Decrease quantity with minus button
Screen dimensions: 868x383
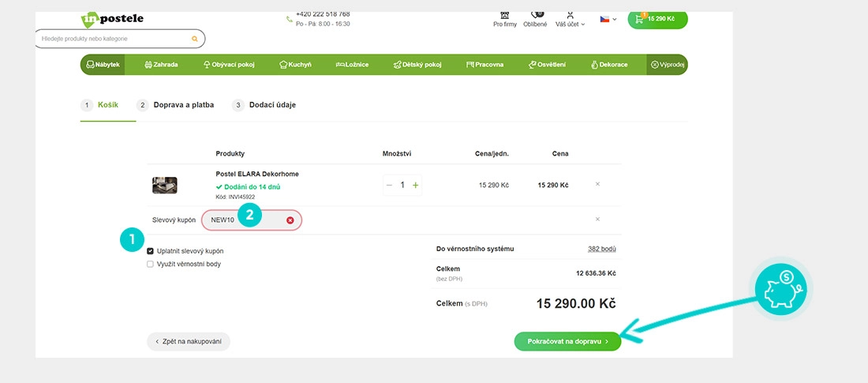(x=390, y=185)
